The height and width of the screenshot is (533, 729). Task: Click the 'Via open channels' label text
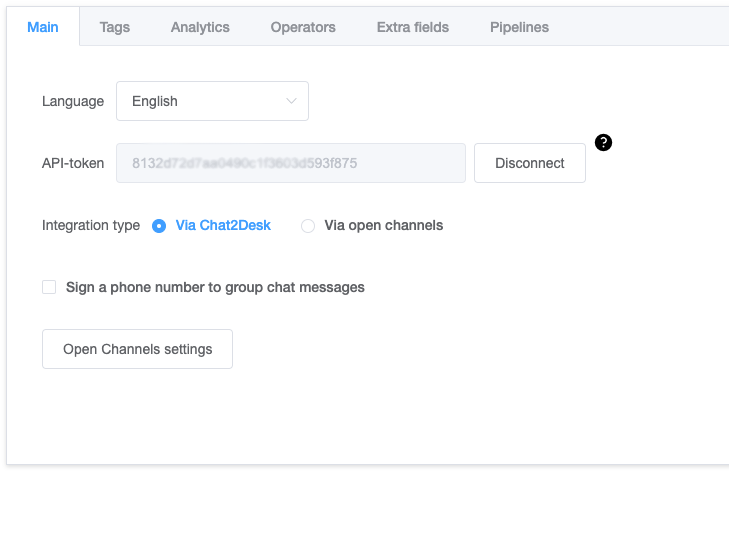tap(384, 226)
